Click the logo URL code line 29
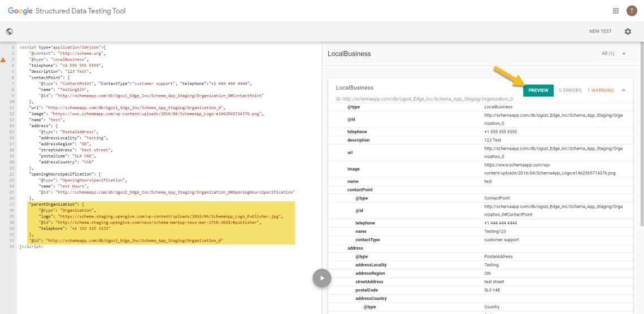This screenshot has width=644, height=314. click(160, 216)
